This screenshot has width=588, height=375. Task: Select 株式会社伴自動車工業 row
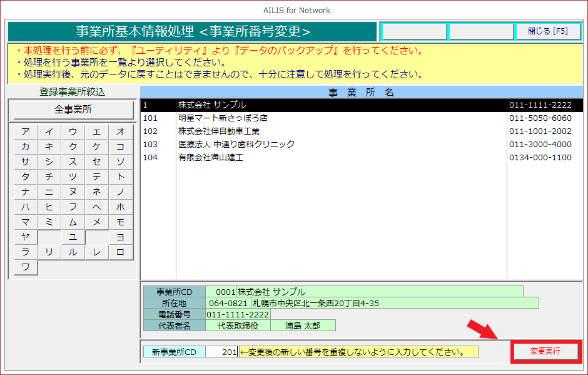click(218, 131)
